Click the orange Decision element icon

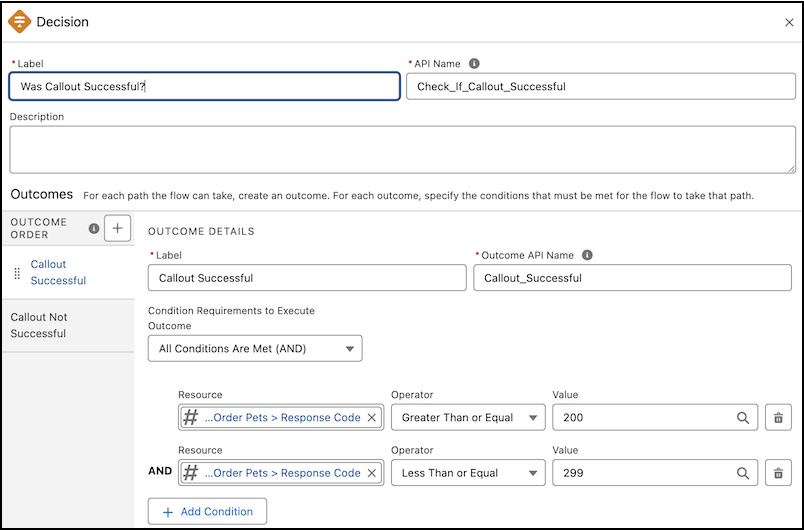[x=19, y=22]
